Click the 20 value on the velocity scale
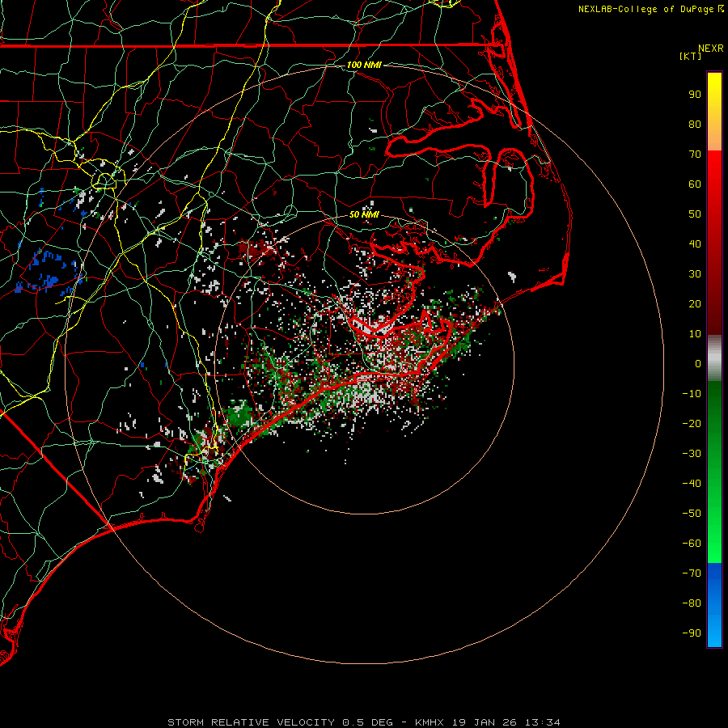728x728 pixels. tap(695, 303)
